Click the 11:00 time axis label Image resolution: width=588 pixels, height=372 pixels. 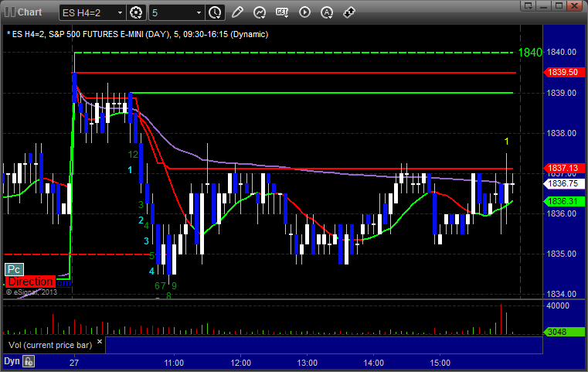174,363
